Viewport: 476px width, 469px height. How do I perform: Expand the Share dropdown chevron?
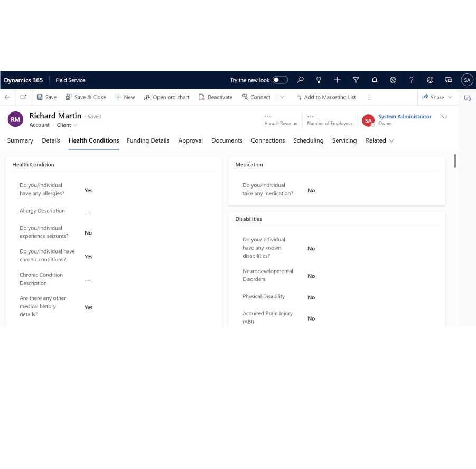click(x=450, y=97)
